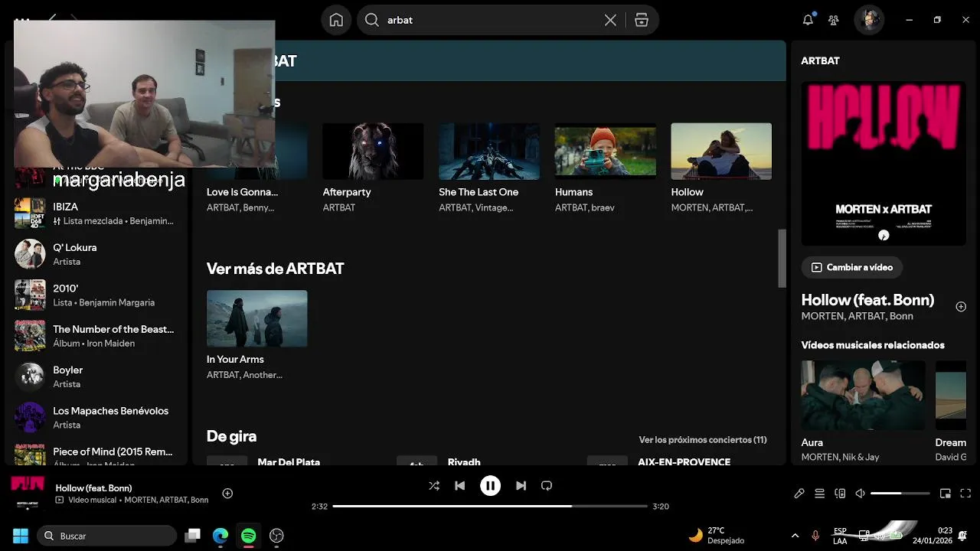The width and height of the screenshot is (980, 551).
Task: Open She The Last One video thumbnail
Action: pyautogui.click(x=489, y=152)
